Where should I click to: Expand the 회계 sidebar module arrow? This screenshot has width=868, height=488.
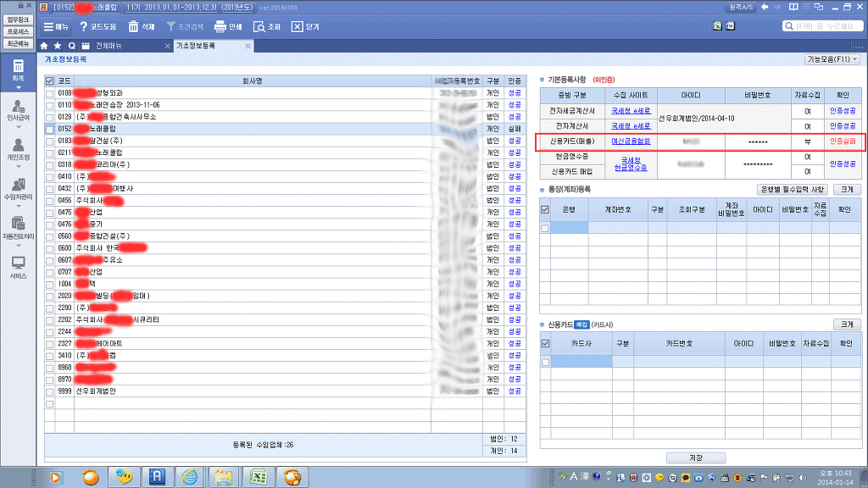pyautogui.click(x=18, y=87)
